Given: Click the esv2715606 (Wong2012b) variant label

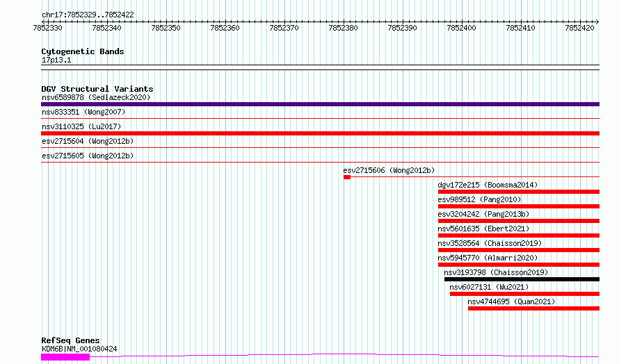Looking at the screenshot, I should click(x=389, y=170).
